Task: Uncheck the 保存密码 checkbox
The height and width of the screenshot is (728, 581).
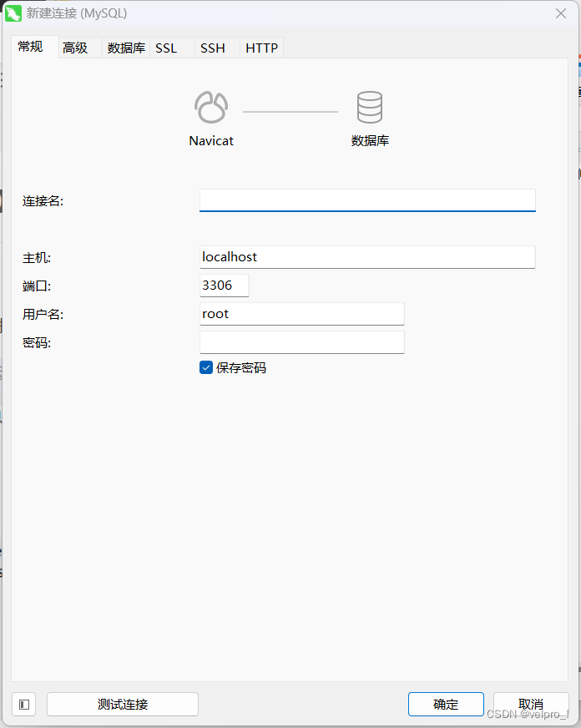Action: click(x=206, y=367)
